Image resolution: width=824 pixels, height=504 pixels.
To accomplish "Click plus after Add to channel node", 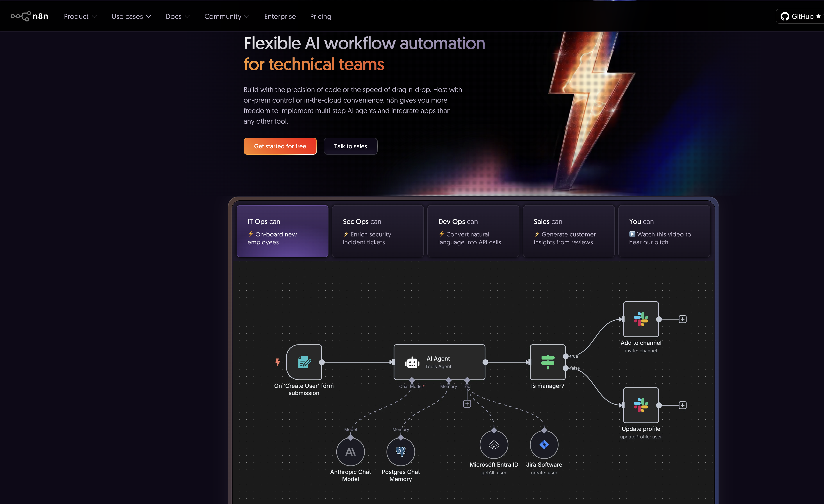I will (683, 319).
